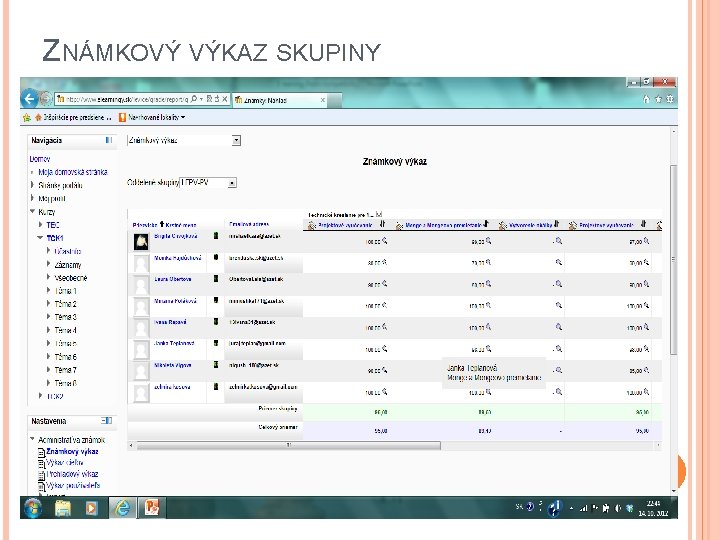This screenshot has width=720, height=540.
Task: Open Téma 6 in navigation tree
Action: [65, 357]
